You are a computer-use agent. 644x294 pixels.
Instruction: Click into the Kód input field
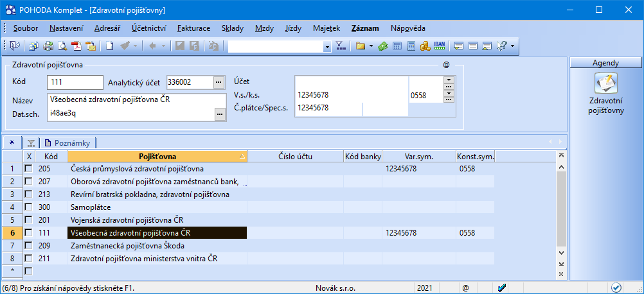(x=75, y=82)
